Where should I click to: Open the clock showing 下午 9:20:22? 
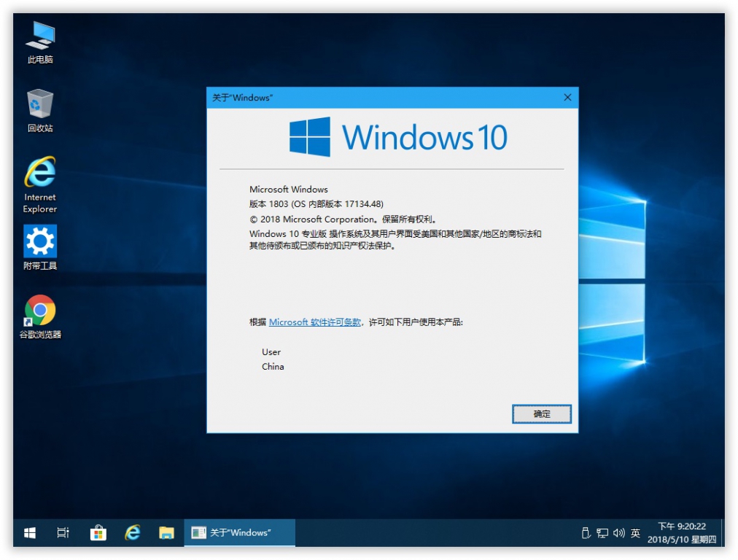pyautogui.click(x=682, y=533)
